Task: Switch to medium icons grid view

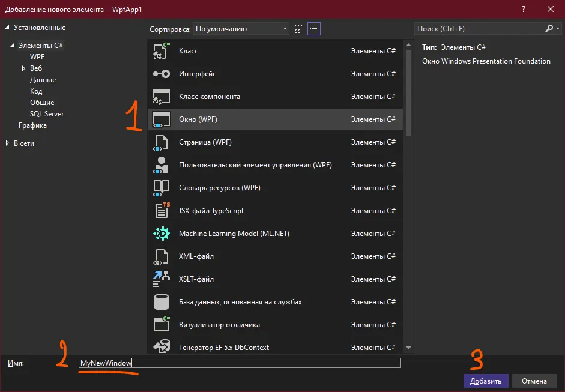Action: (x=299, y=29)
